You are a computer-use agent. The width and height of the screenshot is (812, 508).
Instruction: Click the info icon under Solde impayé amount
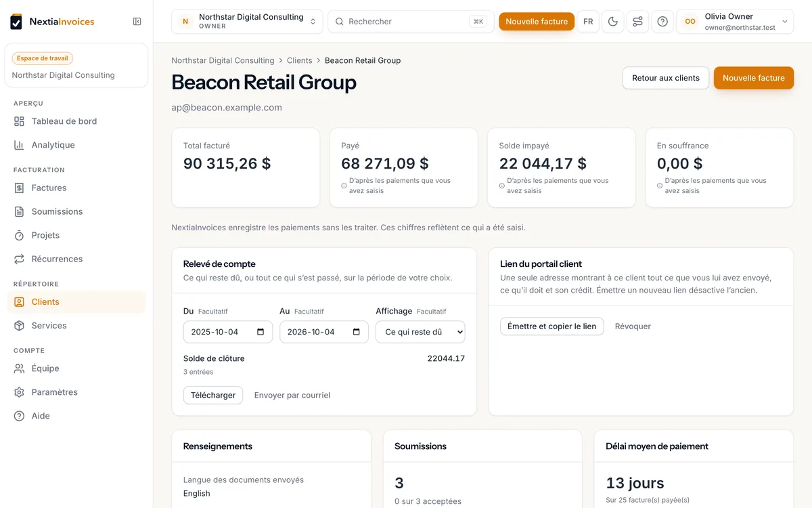pyautogui.click(x=501, y=186)
